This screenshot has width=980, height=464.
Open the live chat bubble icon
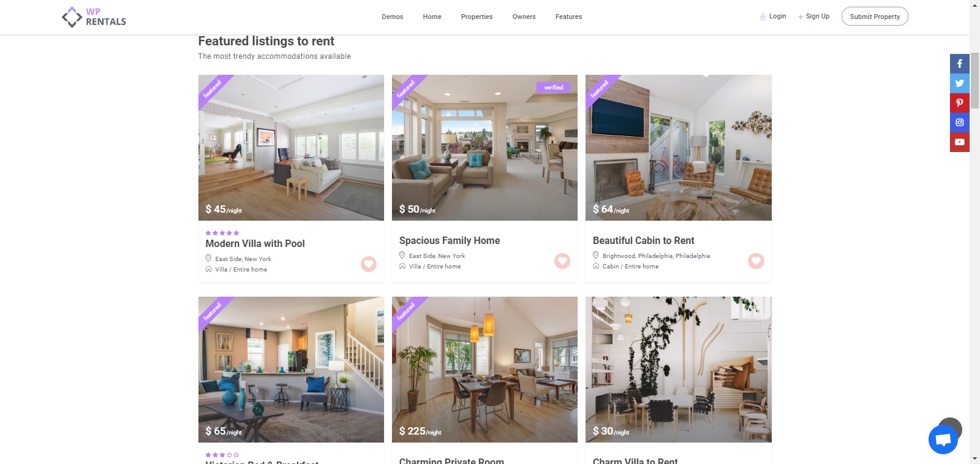(x=943, y=439)
